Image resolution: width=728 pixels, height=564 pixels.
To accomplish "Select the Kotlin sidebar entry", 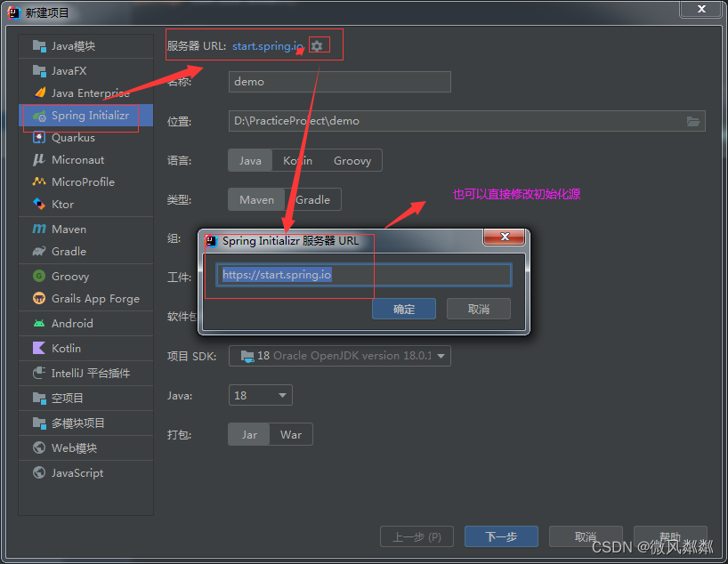I will [86, 348].
